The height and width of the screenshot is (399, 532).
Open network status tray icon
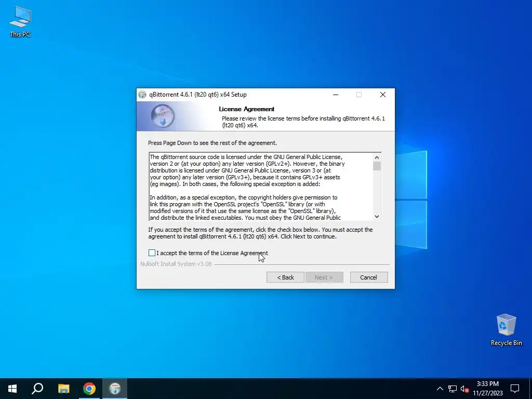[453, 389]
